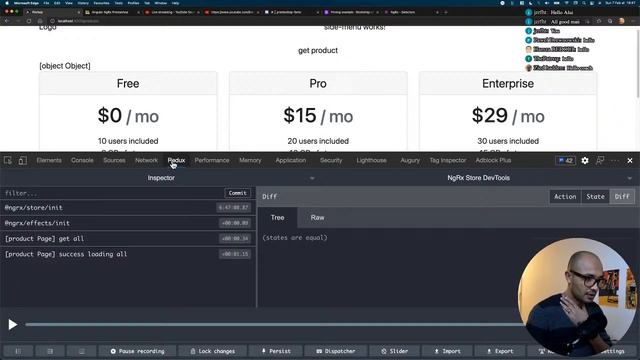
Task: Dock the Redux panel to the bottom
Action: tap(82, 351)
